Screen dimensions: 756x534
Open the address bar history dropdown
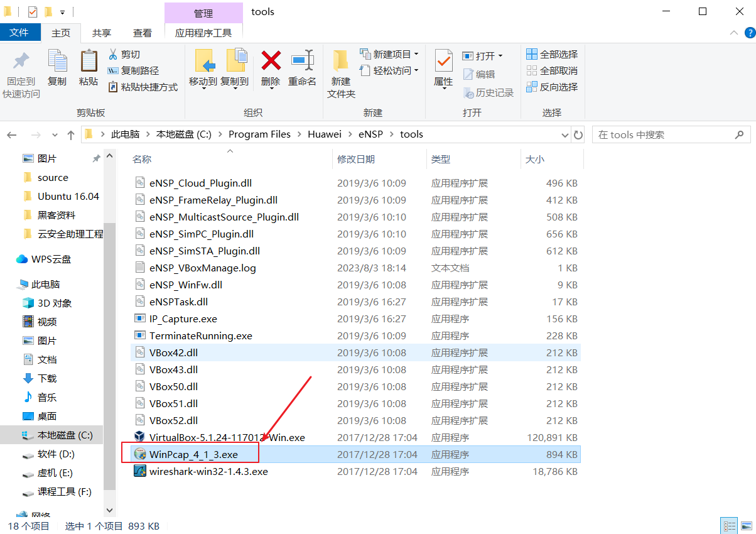pyautogui.click(x=564, y=134)
